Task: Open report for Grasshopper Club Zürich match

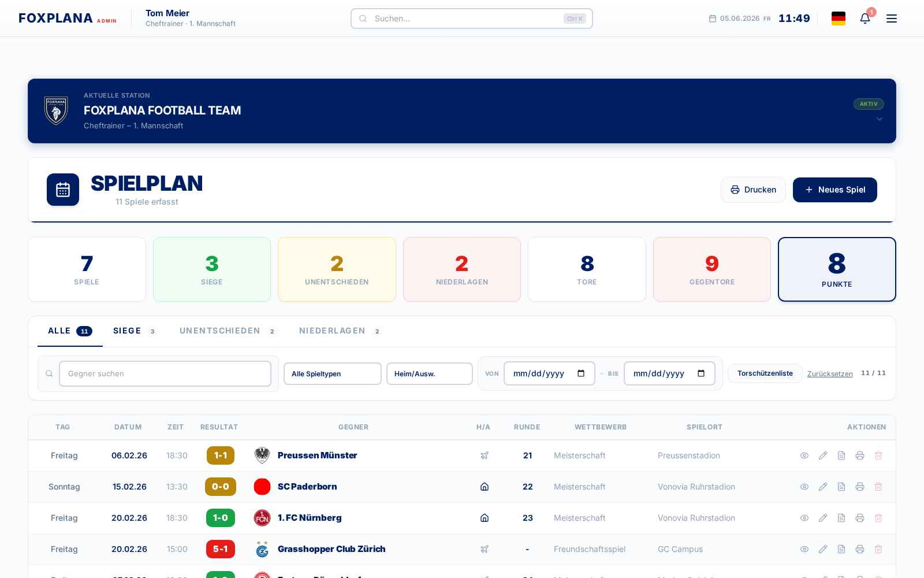Action: tap(841, 549)
